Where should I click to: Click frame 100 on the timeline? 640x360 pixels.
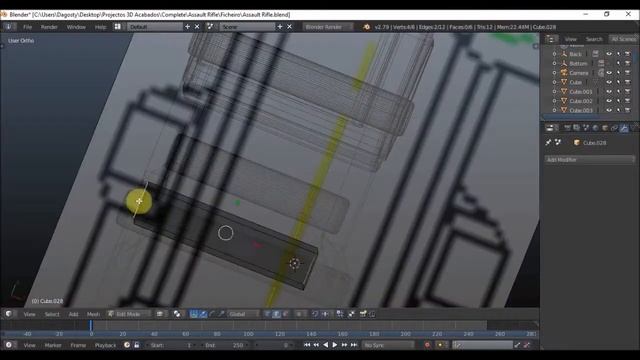tap(248, 334)
